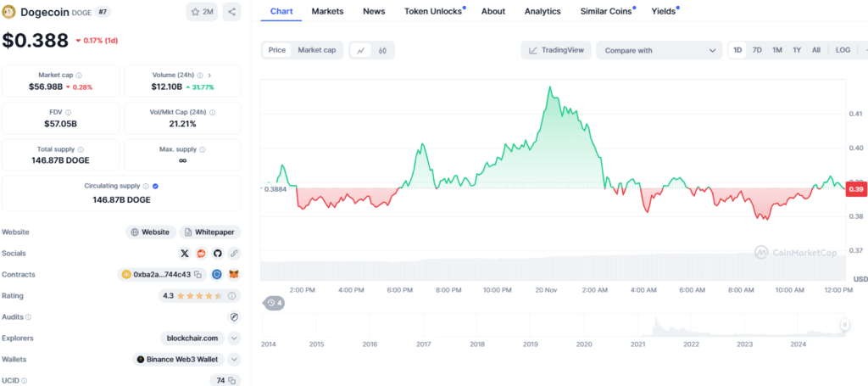Show UCID info icon
Image resolution: width=868 pixels, height=386 pixels.
[23, 380]
